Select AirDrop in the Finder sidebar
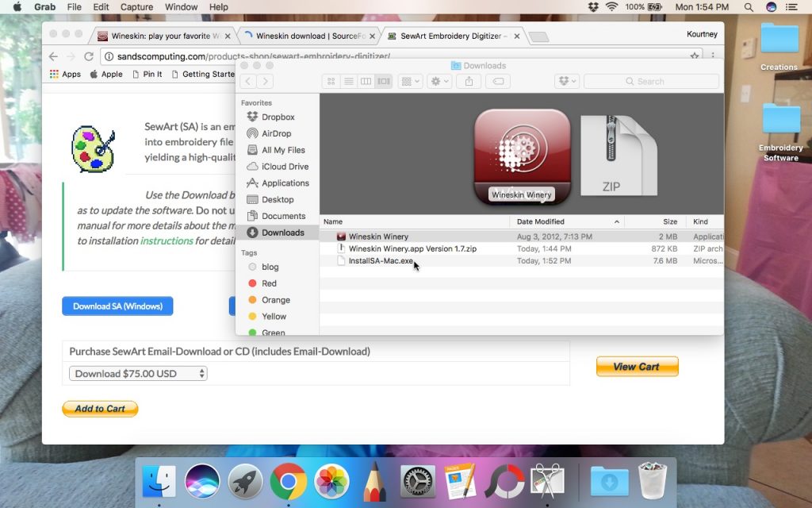 coord(278,133)
